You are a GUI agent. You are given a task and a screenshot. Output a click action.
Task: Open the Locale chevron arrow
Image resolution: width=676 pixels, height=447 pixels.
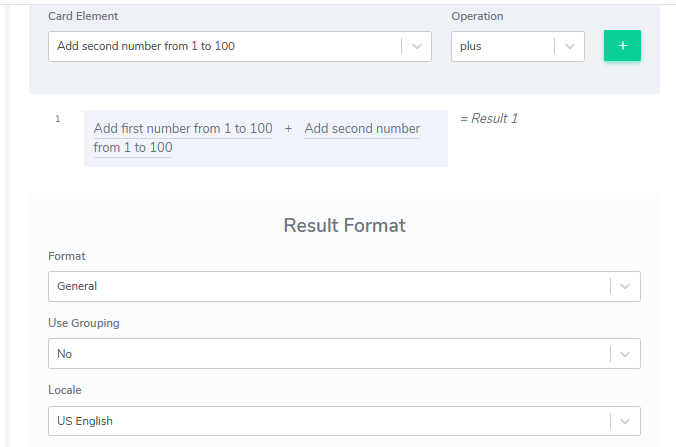click(x=625, y=421)
